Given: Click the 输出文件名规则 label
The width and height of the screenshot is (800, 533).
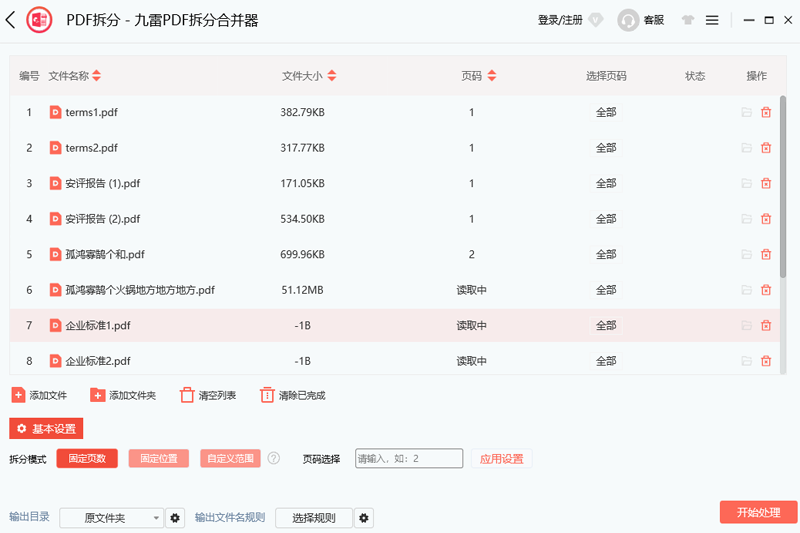Looking at the screenshot, I should pyautogui.click(x=230, y=517).
